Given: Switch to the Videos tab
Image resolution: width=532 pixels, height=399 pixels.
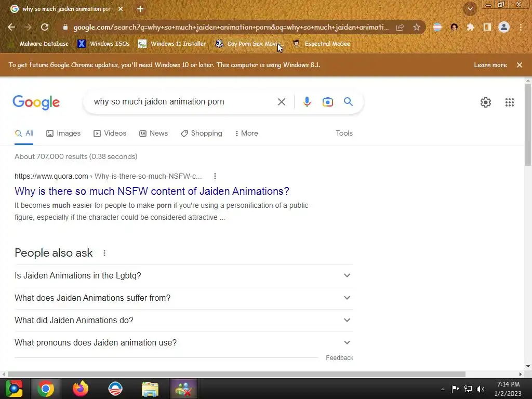Looking at the screenshot, I should coord(110,134).
